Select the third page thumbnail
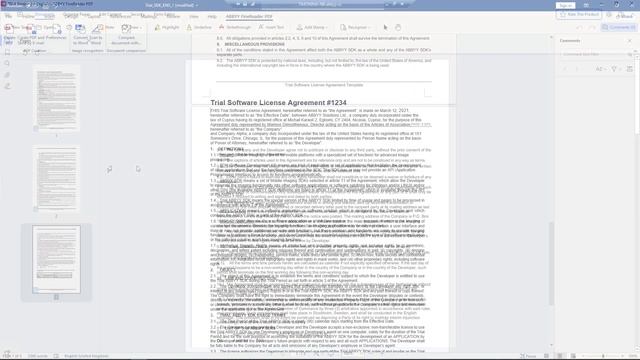The image size is (640, 360). (56, 259)
